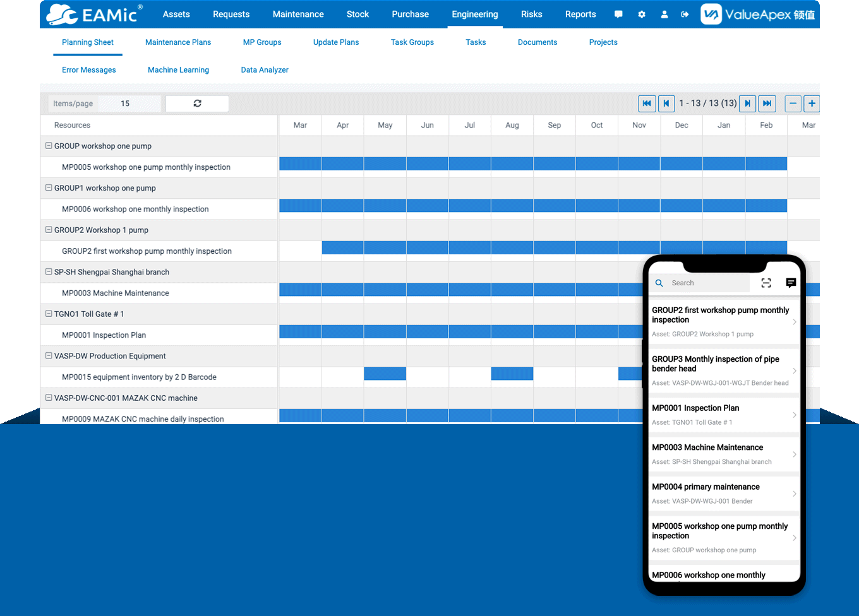Click the user profile icon
The width and height of the screenshot is (859, 616).
664,14
